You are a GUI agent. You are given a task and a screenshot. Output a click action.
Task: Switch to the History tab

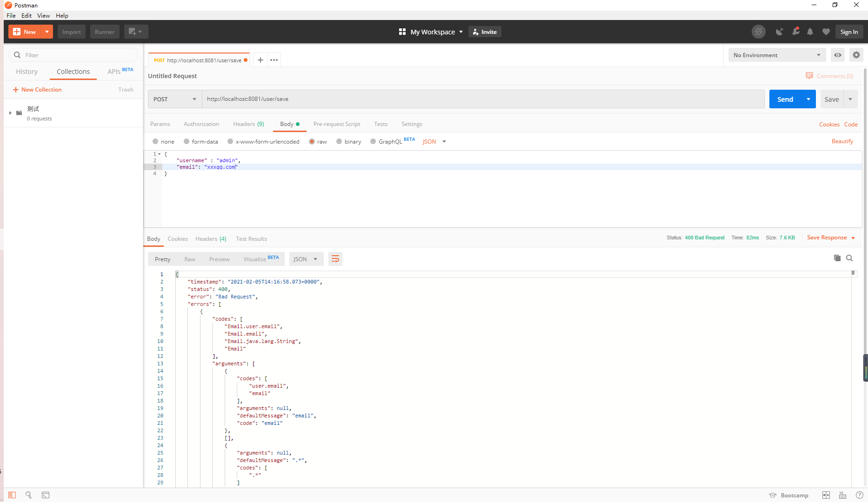pos(27,72)
